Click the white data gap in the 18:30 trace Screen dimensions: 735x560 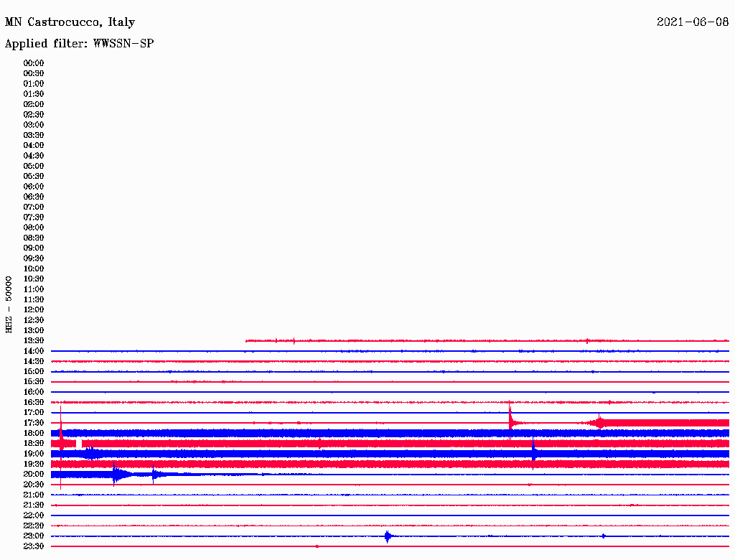[79, 443]
